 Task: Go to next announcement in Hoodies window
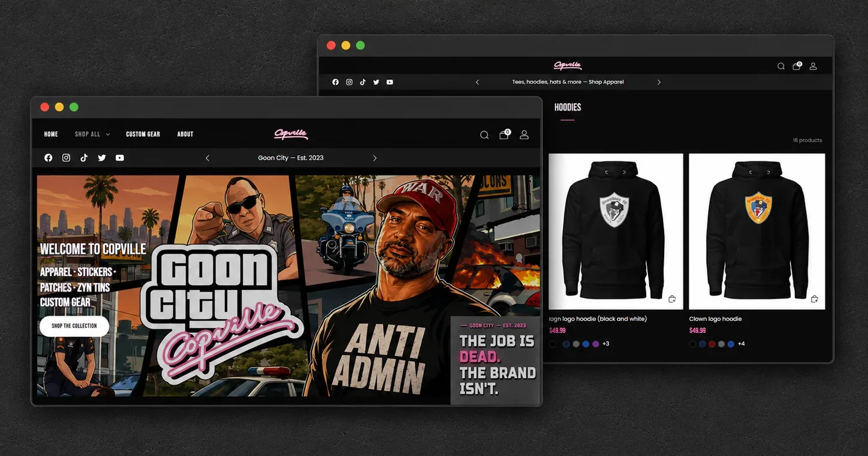(x=659, y=82)
